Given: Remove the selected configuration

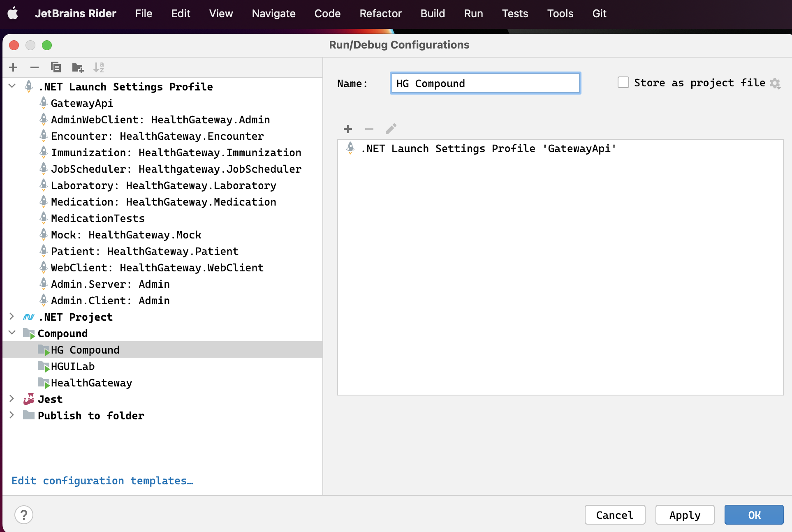Looking at the screenshot, I should tap(35, 67).
